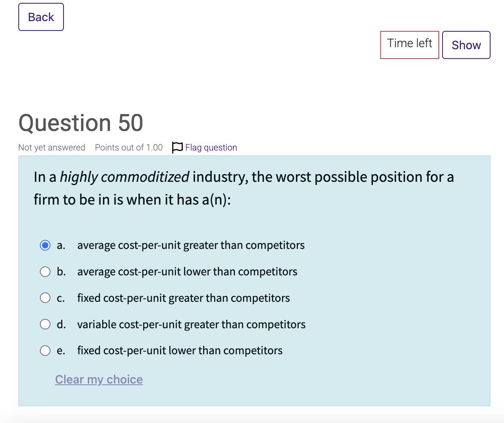The width and height of the screenshot is (504, 423).
Task: Click the Time left indicator
Action: 410,45
